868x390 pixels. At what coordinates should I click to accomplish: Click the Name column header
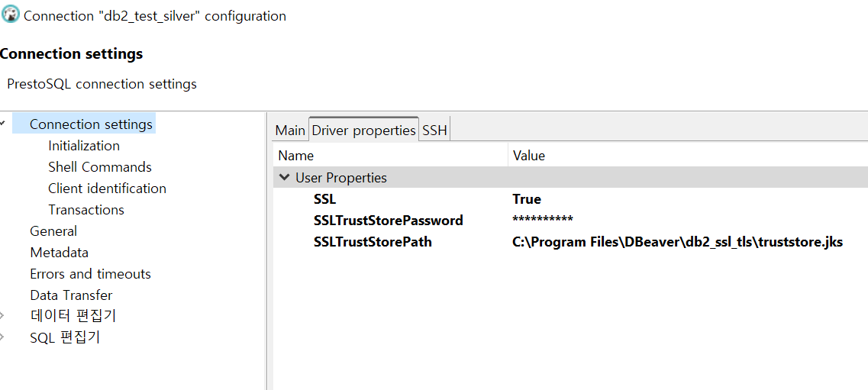(390, 156)
